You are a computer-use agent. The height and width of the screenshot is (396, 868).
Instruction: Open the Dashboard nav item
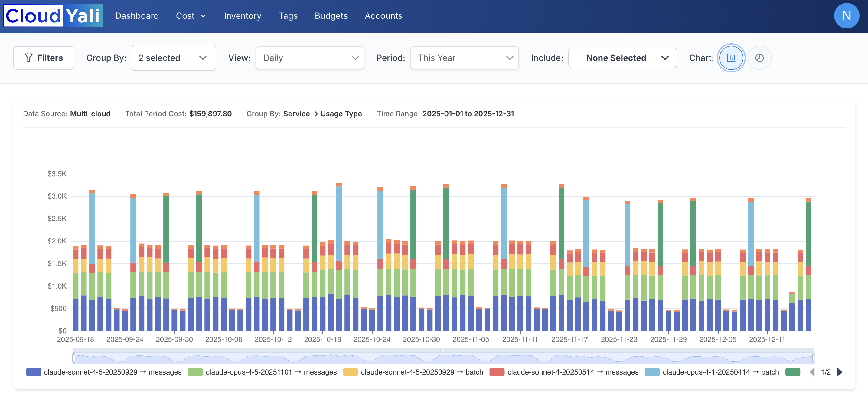(137, 16)
